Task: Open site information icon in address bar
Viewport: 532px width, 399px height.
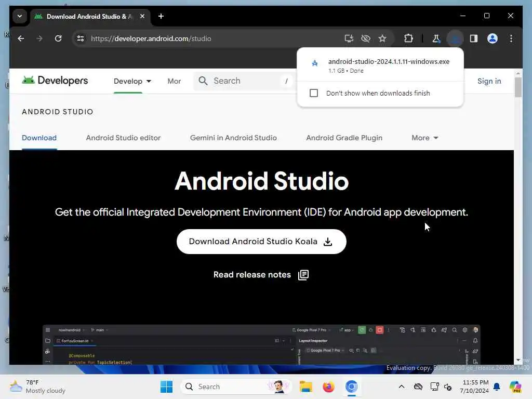Action: (81, 38)
